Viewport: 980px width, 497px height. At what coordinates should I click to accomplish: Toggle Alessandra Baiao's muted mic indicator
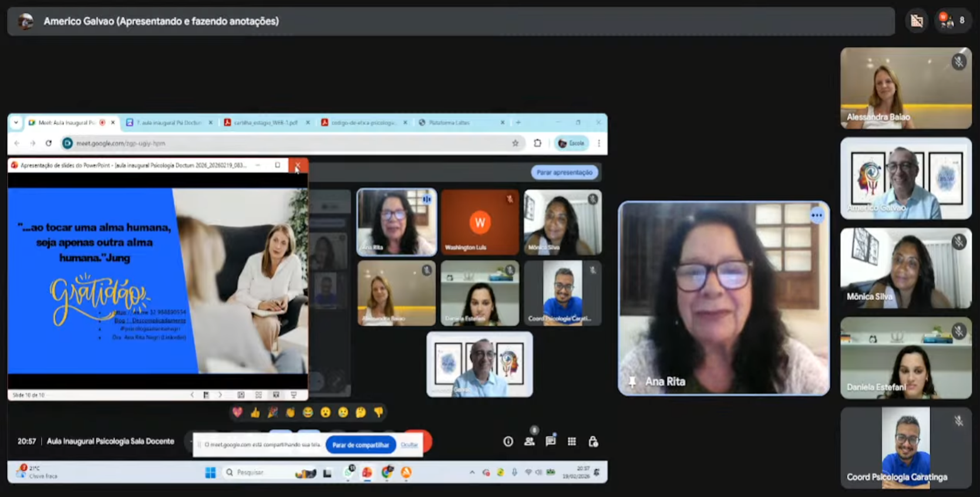tap(958, 62)
